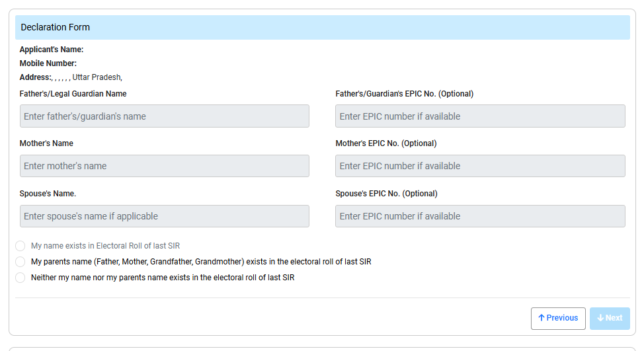Focus the Spouse's EPIC number input
This screenshot has height=351, width=644.
click(x=480, y=216)
